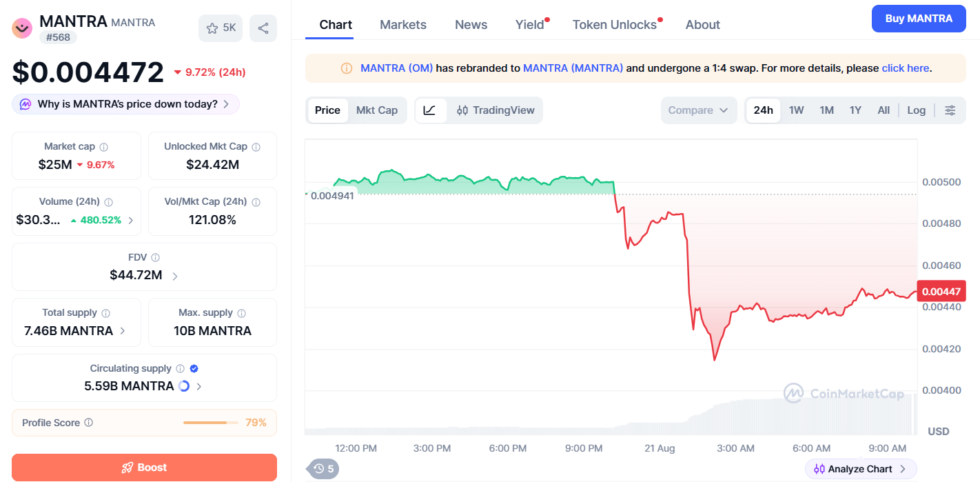Click the Analyze Chart button
980x482 pixels.
861,469
